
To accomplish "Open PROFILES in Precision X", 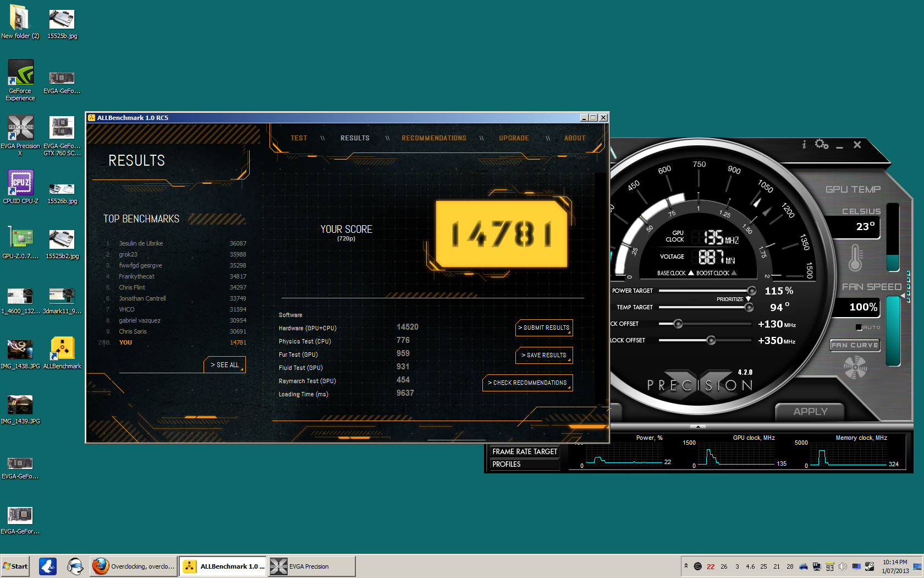I will pyautogui.click(x=524, y=464).
